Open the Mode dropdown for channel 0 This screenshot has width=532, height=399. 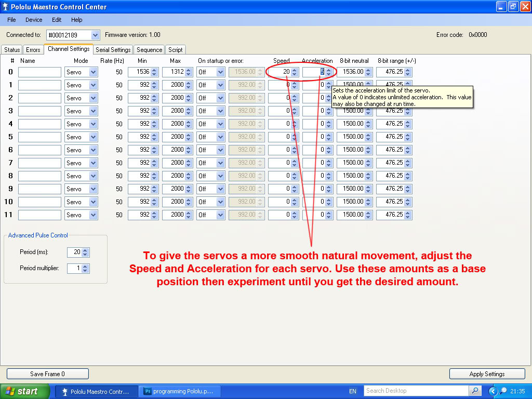point(94,72)
